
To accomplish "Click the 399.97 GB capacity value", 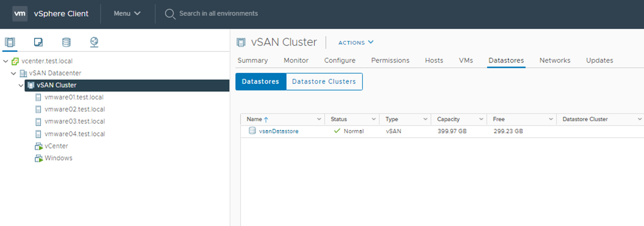I will tap(452, 132).
